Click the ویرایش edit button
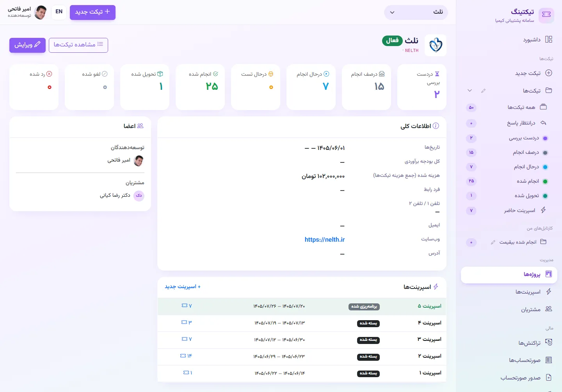 pyautogui.click(x=27, y=45)
